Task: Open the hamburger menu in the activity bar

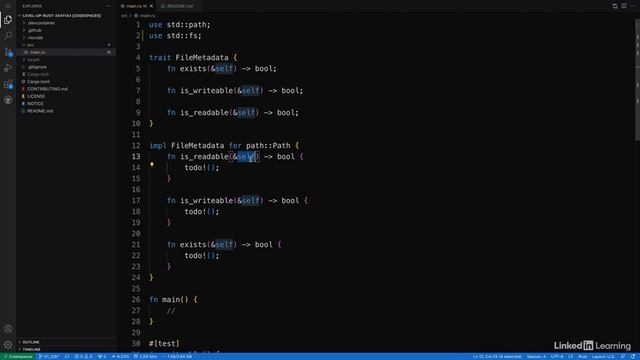Action: 8,6
